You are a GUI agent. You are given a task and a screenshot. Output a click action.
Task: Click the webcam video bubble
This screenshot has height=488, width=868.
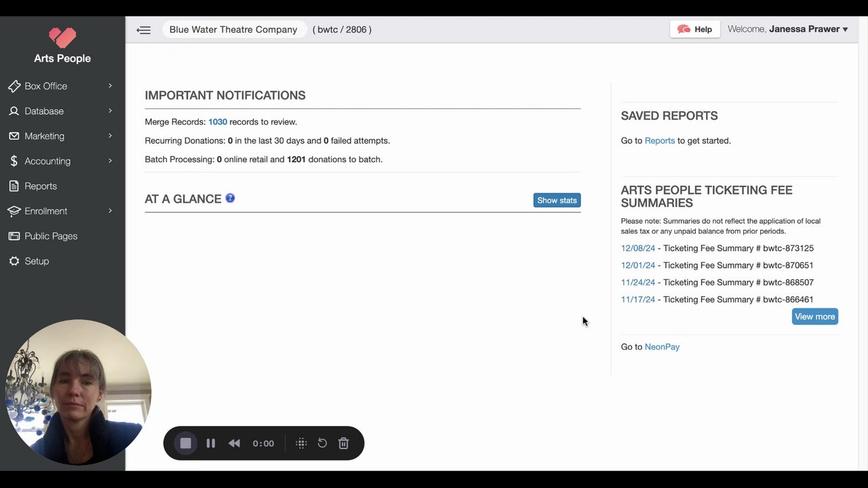coord(79,392)
